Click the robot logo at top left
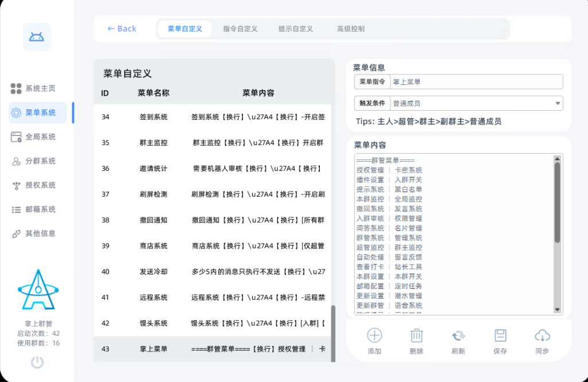This screenshot has height=382, width=588. pyautogui.click(x=36, y=37)
